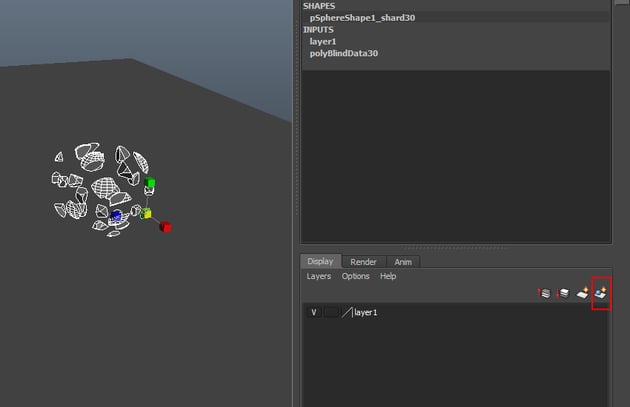Grab the blue Z-axis scale handle
The height and width of the screenshot is (407, 630).
116,216
